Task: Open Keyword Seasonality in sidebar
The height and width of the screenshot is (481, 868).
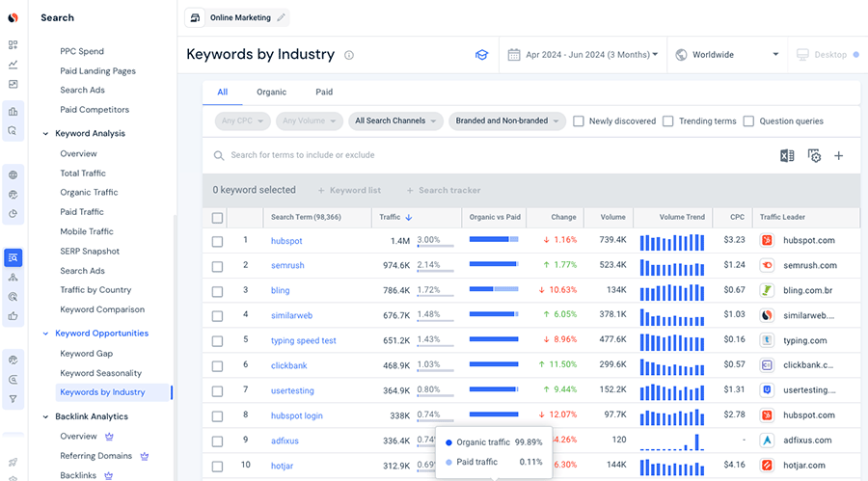Action: coord(100,373)
